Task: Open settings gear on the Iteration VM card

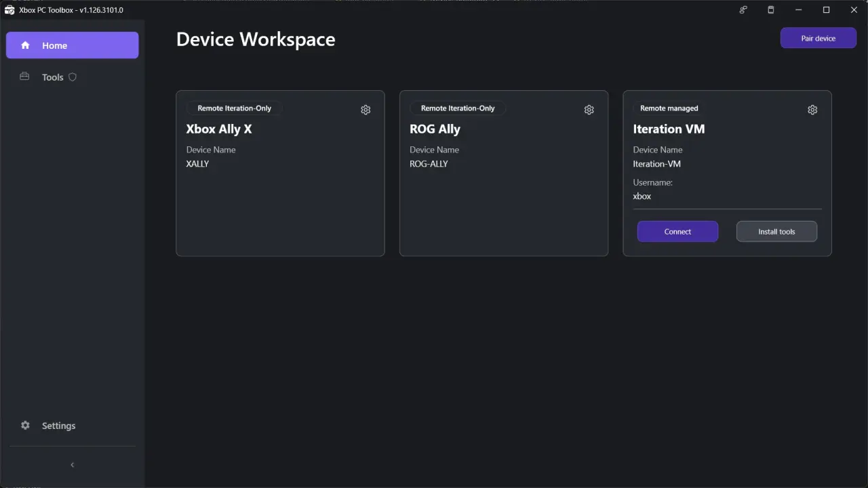Action: tap(812, 109)
